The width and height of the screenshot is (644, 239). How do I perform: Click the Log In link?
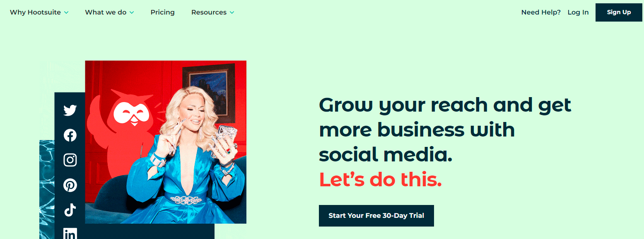click(578, 12)
